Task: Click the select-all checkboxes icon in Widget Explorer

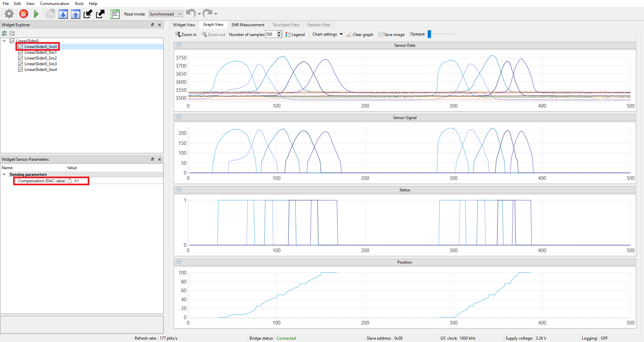Action: click(4, 33)
